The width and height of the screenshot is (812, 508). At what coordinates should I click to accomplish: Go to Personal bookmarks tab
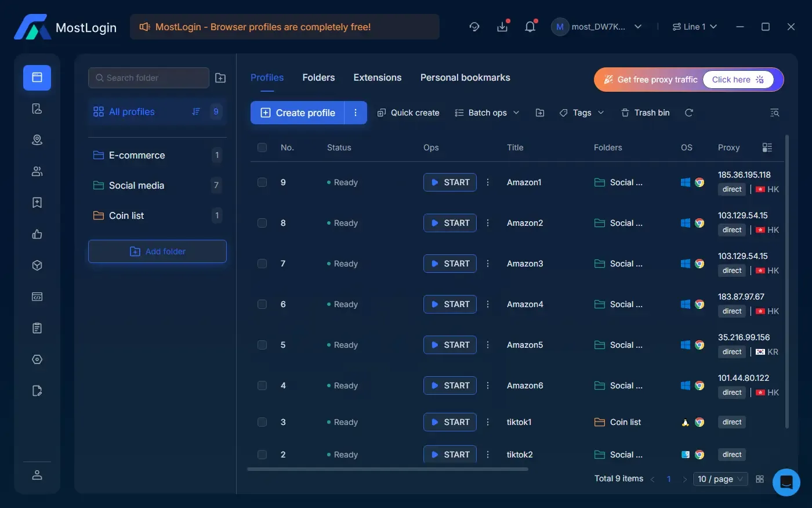[x=465, y=78]
